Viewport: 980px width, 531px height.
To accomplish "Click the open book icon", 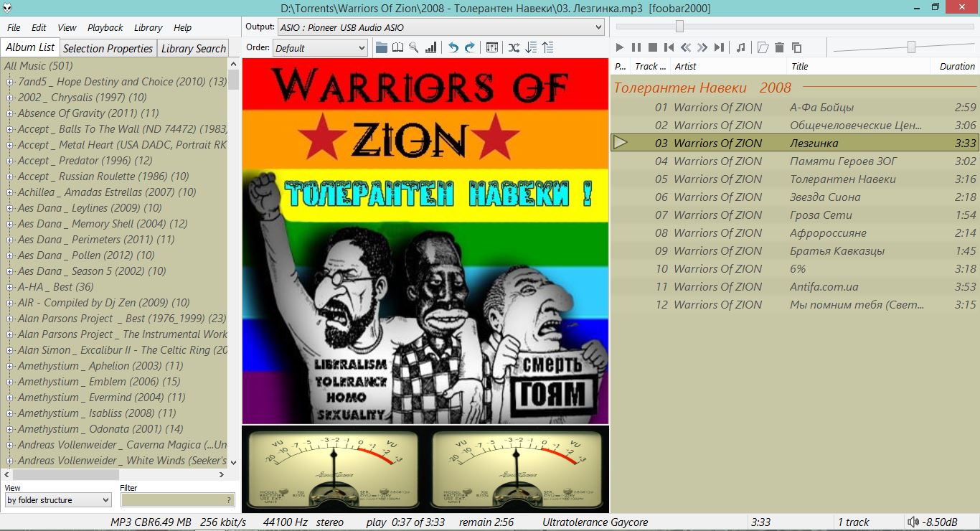I will [x=398, y=47].
